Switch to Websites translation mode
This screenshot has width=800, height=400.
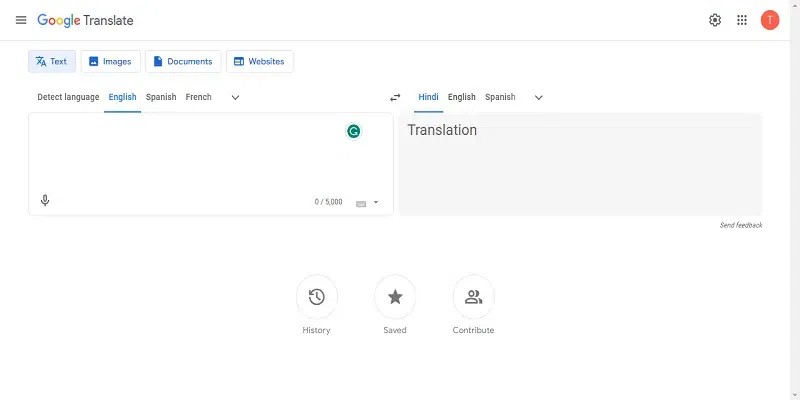(260, 61)
